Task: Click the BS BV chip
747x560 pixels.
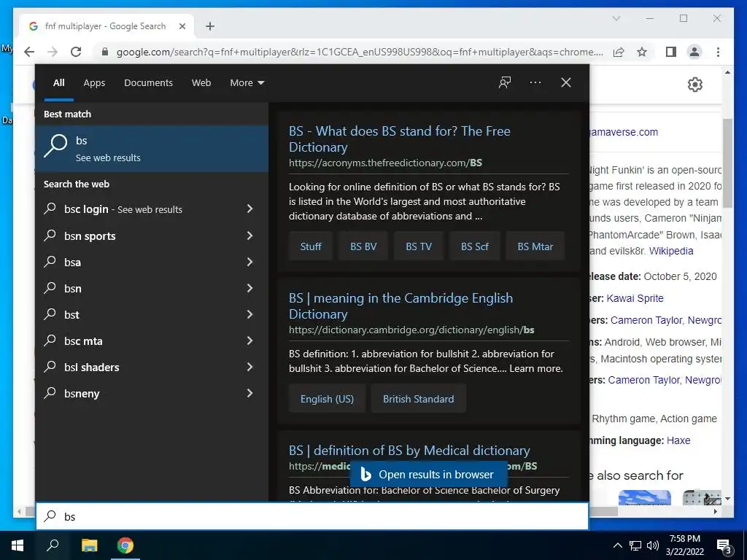Action: [x=363, y=246]
